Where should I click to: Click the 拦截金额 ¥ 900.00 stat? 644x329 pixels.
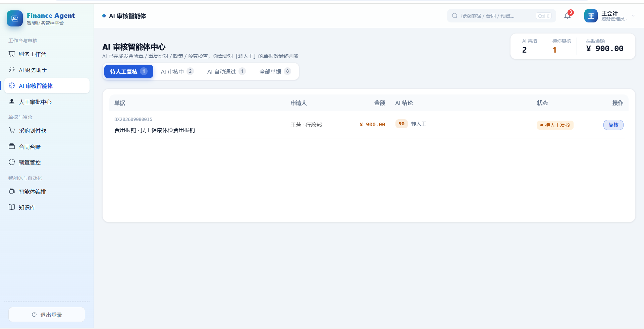605,46
